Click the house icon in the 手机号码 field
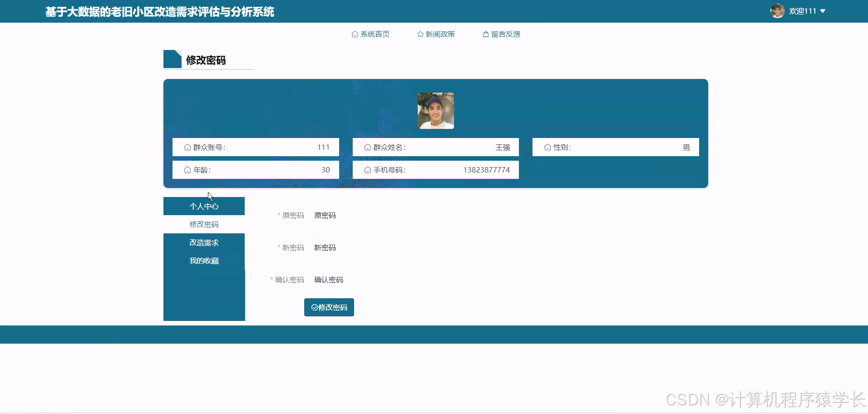This screenshot has width=868, height=414. click(368, 169)
